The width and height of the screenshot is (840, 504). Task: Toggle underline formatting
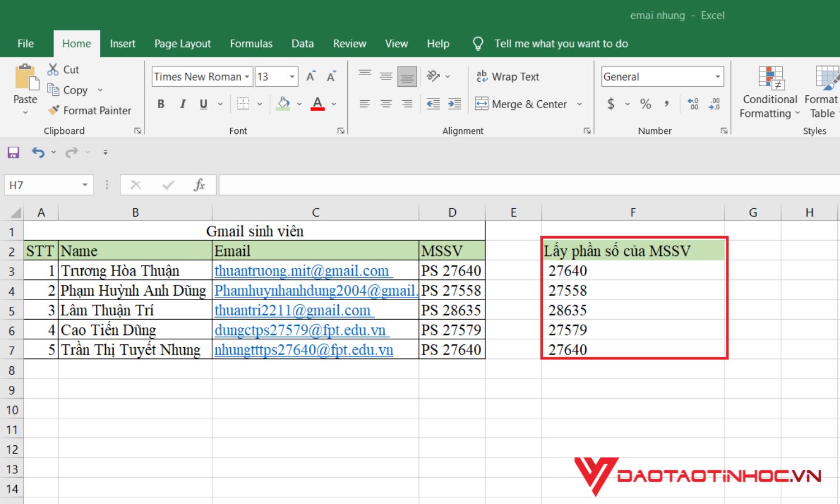(x=203, y=104)
